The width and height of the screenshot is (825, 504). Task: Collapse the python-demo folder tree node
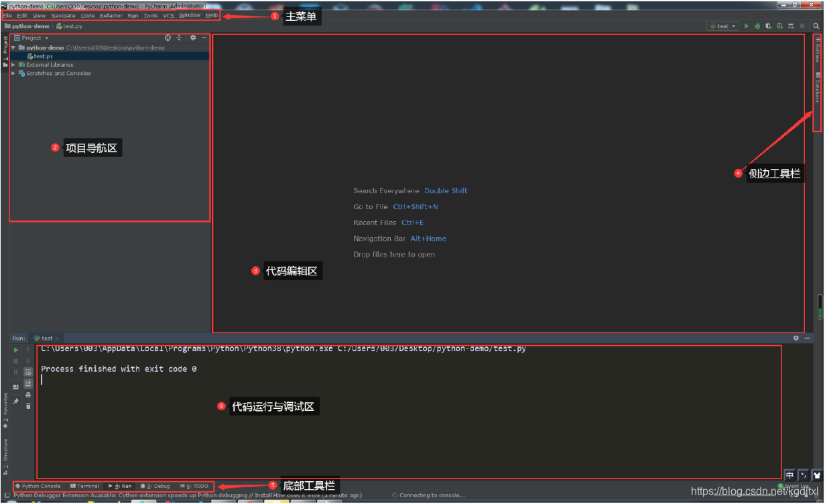(13, 48)
